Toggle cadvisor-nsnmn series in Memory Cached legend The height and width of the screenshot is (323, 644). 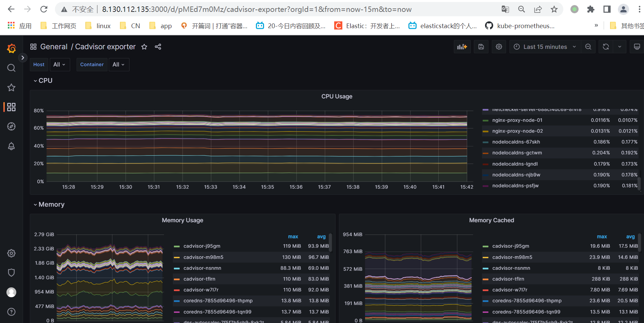[511, 268]
